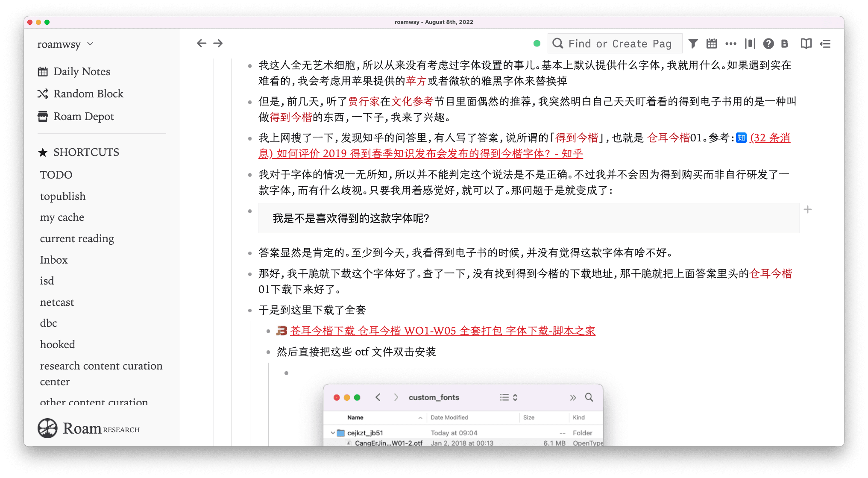This screenshot has width=868, height=478.
Task: Open help via the question mark icon
Action: click(x=769, y=43)
